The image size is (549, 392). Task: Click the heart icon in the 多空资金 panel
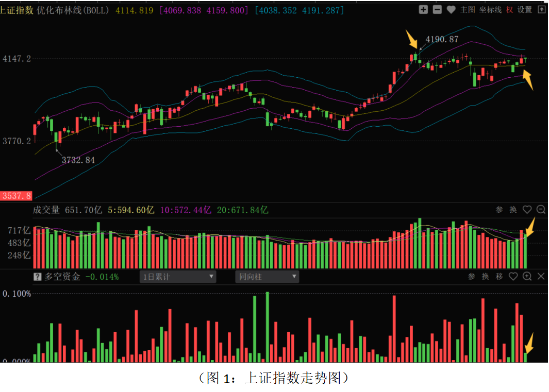pyautogui.click(x=513, y=277)
